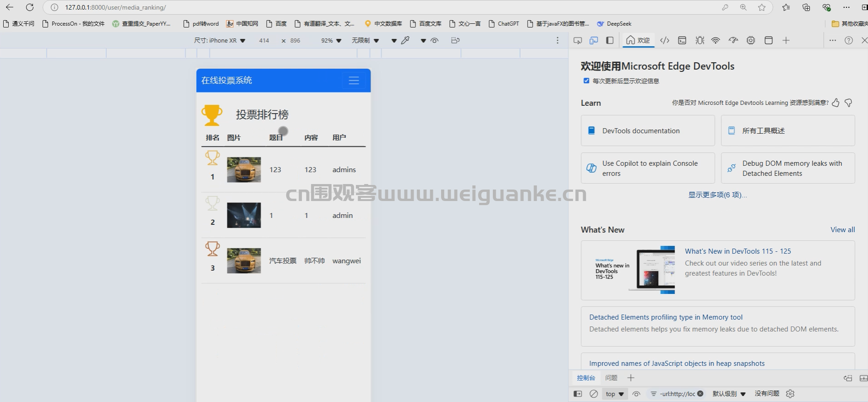868x402 pixels.
Task: Edit the device width field 414
Action: 264,40
